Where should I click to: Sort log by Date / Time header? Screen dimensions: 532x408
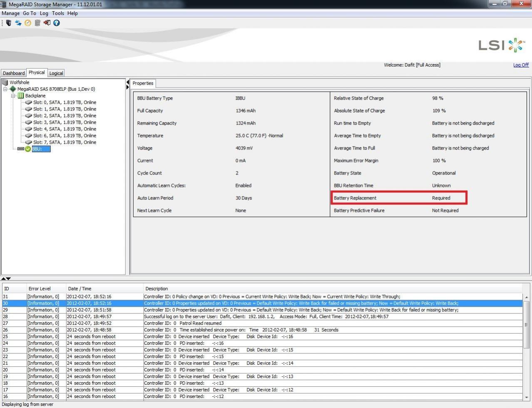pos(104,289)
